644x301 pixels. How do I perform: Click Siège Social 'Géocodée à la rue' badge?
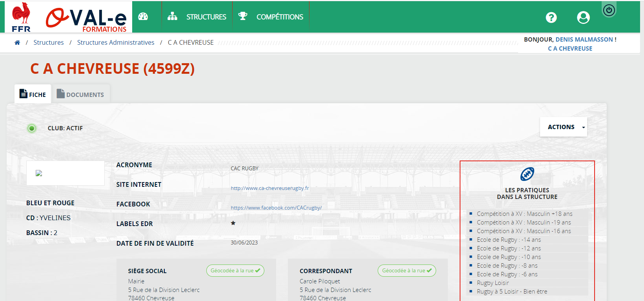(x=235, y=270)
